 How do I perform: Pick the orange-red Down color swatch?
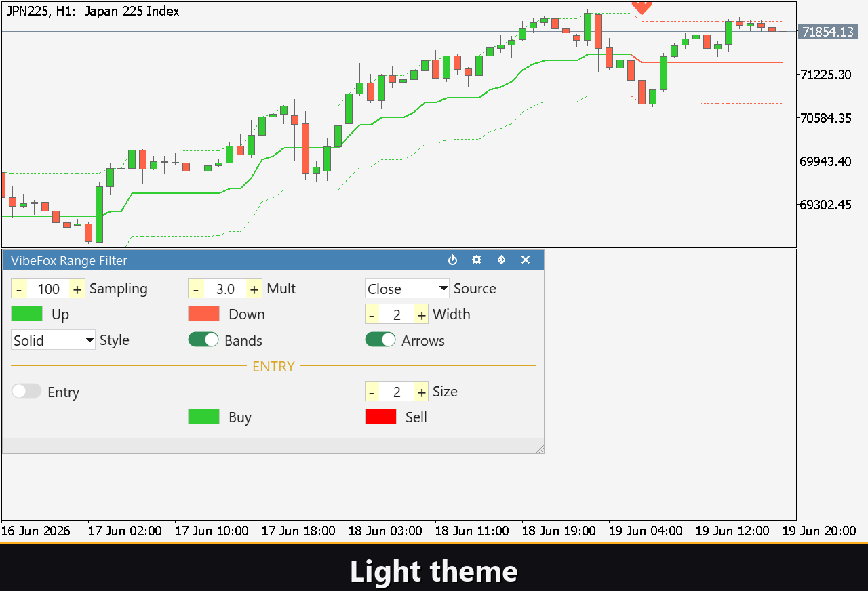pos(204,314)
